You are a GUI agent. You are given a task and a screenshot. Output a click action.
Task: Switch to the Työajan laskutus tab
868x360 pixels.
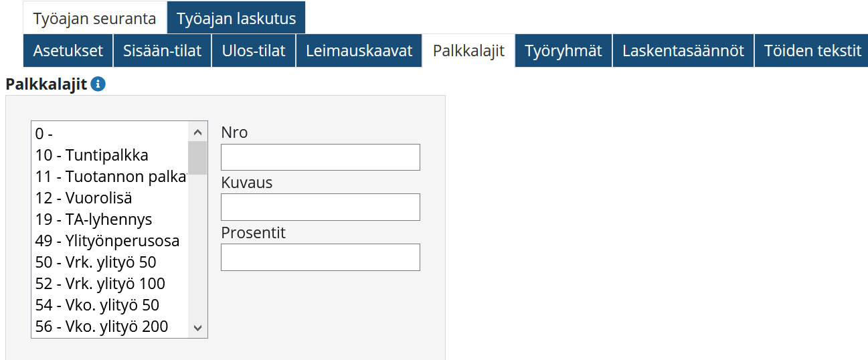click(x=236, y=18)
